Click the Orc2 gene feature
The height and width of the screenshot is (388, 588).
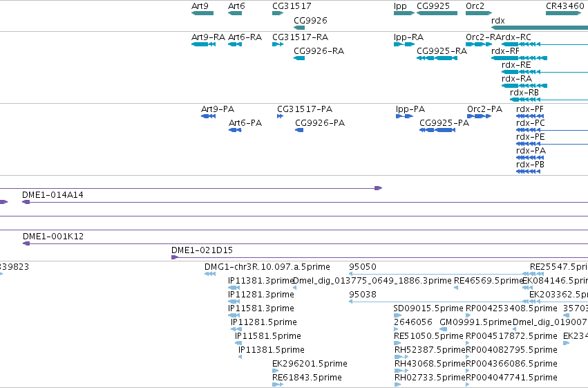tap(479, 13)
